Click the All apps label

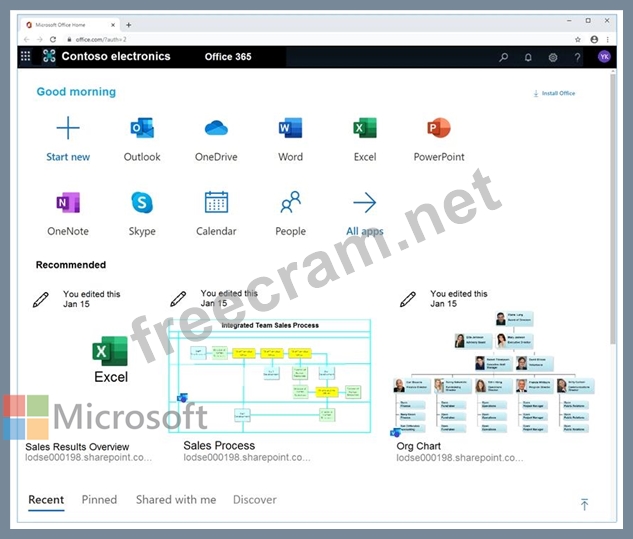click(x=365, y=231)
